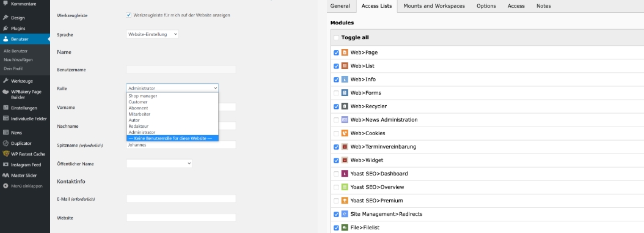Collapse the Rolle Administrator dropdown
644x233 pixels.
(172, 88)
